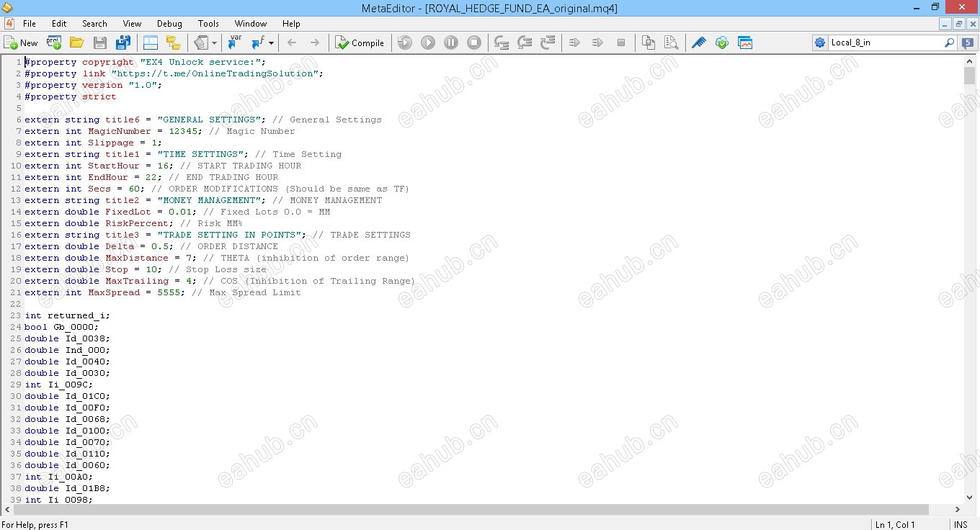980x530 pixels.
Task: Pause debugging with the pause icon
Action: click(x=451, y=42)
